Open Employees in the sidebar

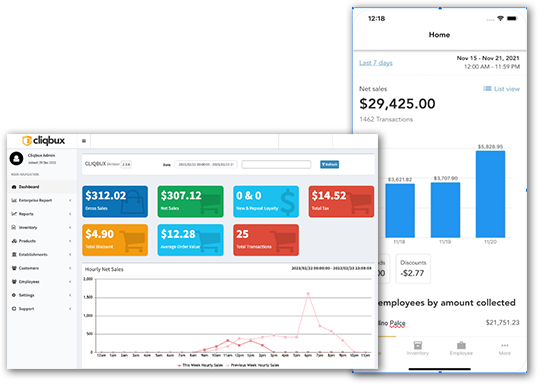point(41,282)
